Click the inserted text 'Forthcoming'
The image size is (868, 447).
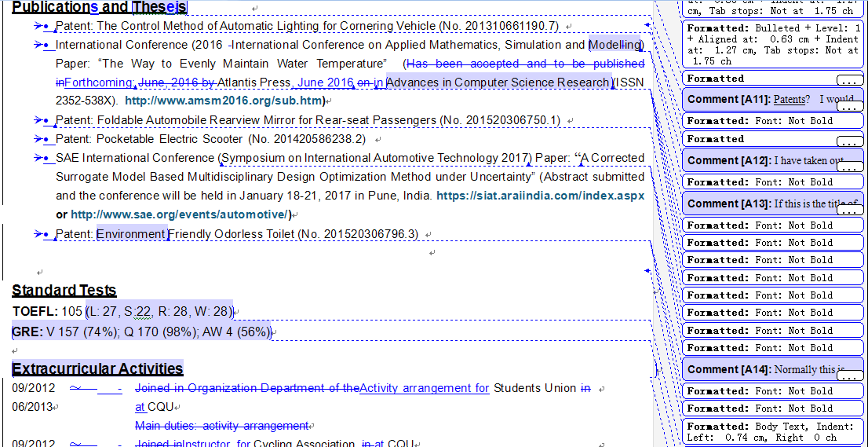tap(100, 82)
